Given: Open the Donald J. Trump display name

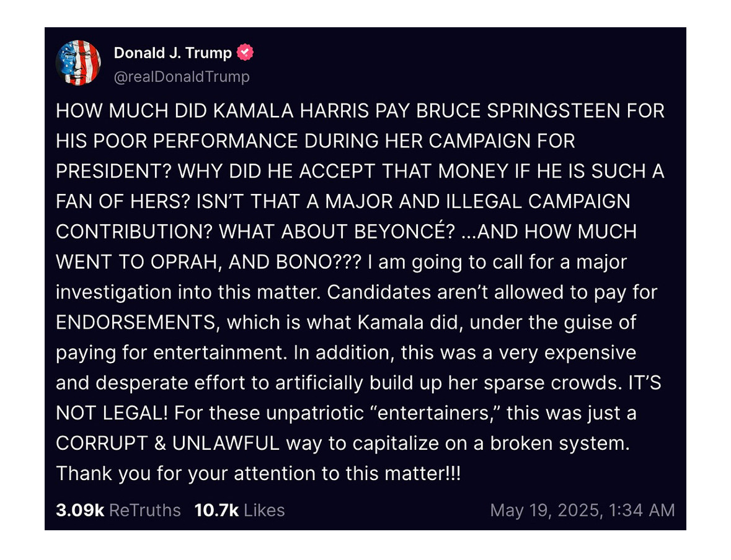Looking at the screenshot, I should click(172, 53).
